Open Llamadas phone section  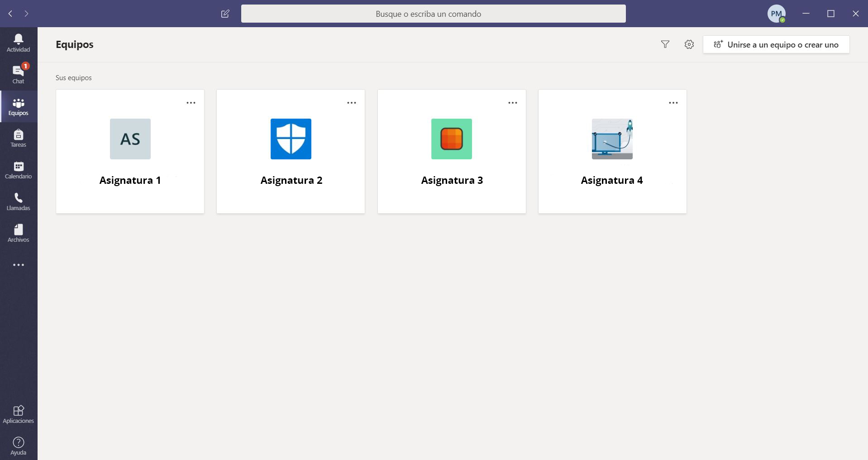coord(18,201)
